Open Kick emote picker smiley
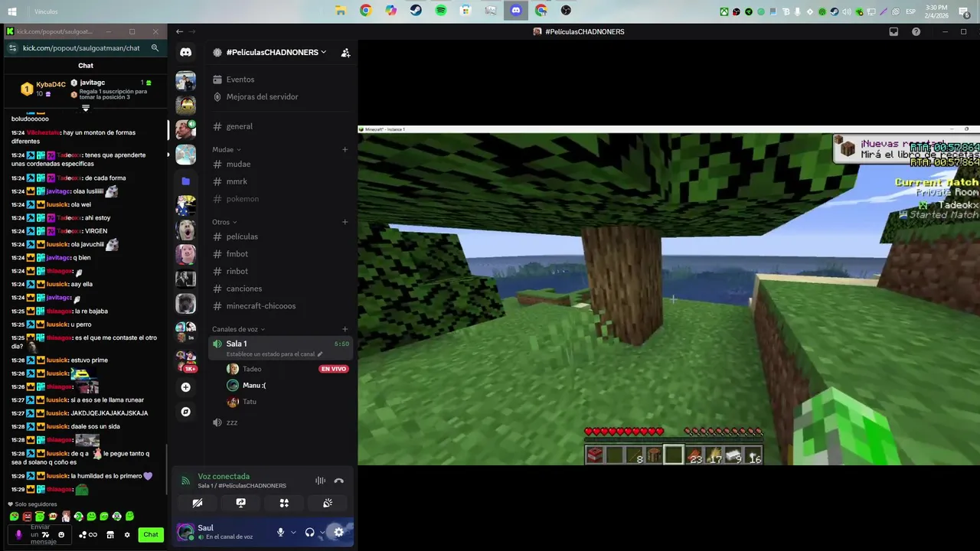The height and width of the screenshot is (551, 980). coord(61,535)
